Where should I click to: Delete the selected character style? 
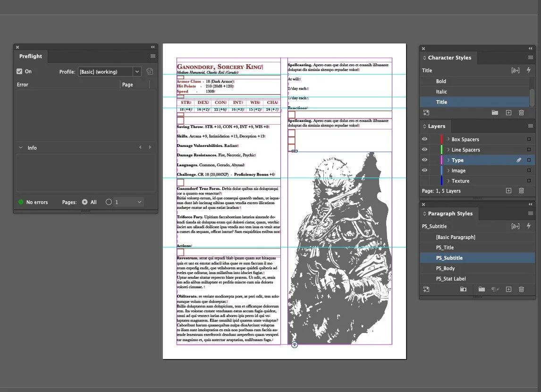[521, 112]
